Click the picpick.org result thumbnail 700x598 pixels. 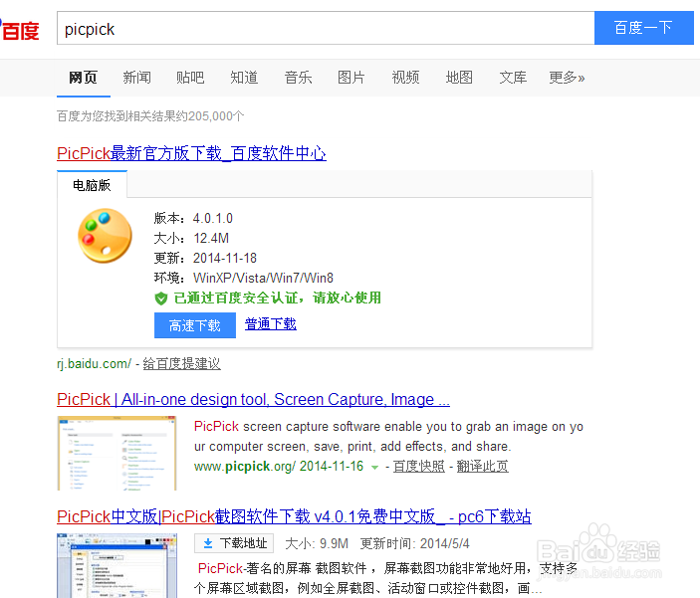click(117, 453)
